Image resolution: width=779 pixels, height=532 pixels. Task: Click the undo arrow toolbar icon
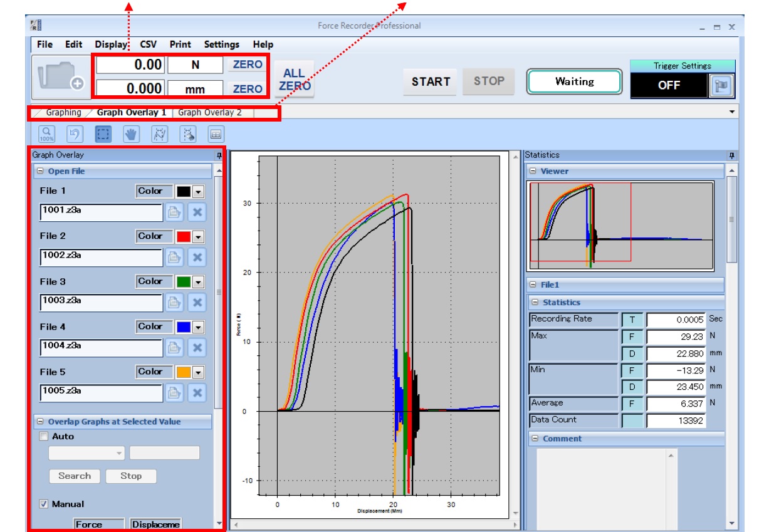pos(75,133)
